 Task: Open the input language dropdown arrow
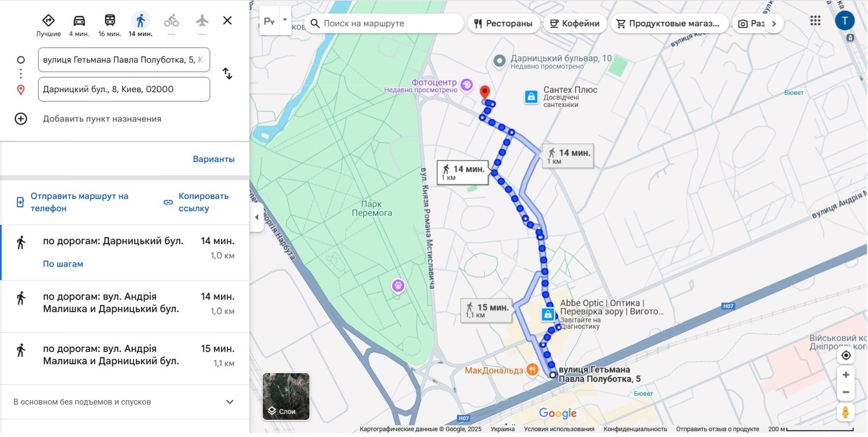click(x=285, y=20)
